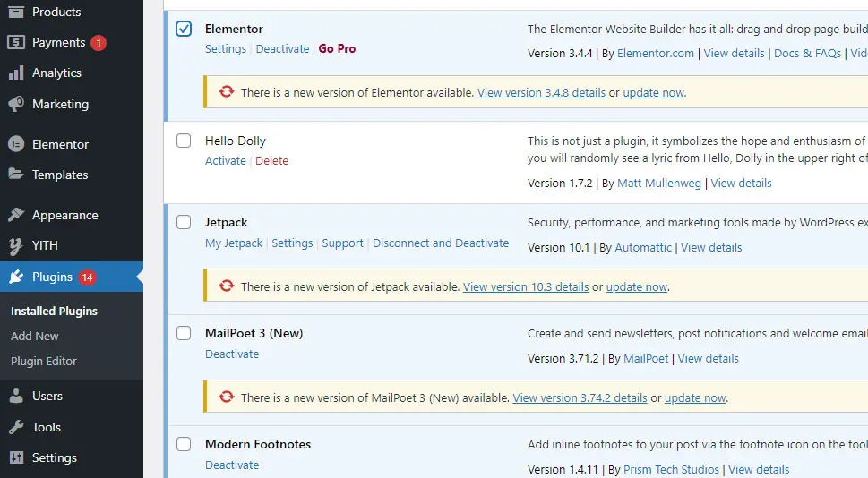Viewport: 868px width, 478px height.
Task: Click the Users person icon
Action: point(16,396)
